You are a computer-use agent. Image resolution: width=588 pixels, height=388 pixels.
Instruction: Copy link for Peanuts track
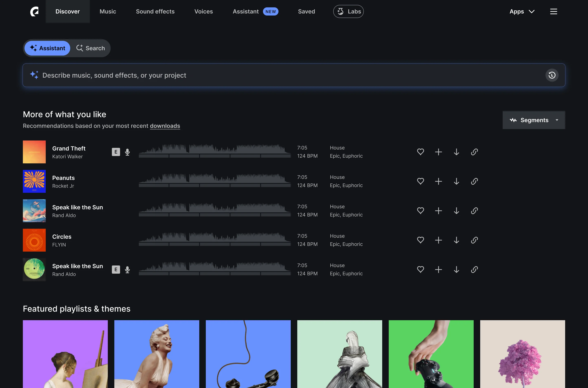pyautogui.click(x=474, y=181)
